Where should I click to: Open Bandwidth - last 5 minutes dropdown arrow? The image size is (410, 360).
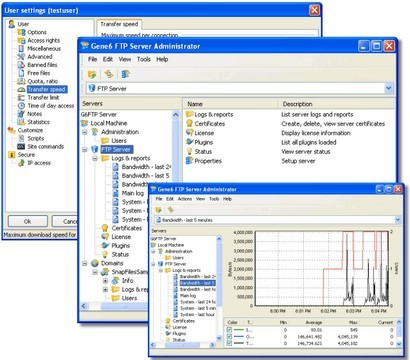click(x=398, y=220)
